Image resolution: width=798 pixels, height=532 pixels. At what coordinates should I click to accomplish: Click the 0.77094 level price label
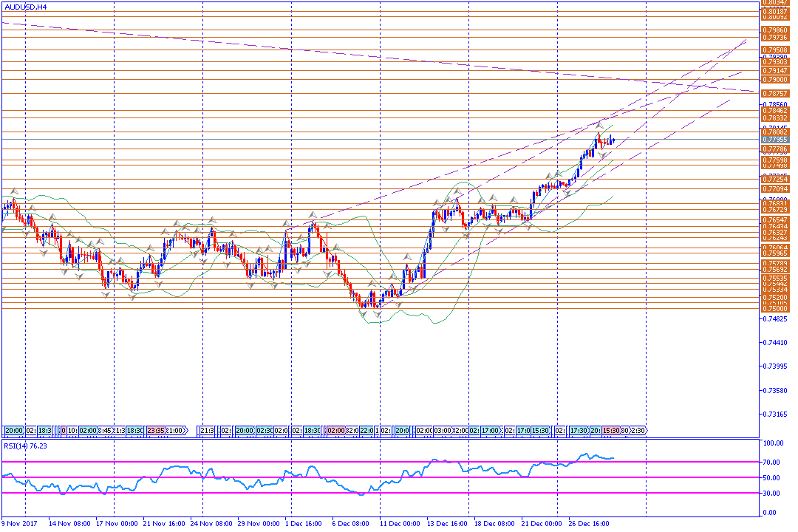coord(774,189)
